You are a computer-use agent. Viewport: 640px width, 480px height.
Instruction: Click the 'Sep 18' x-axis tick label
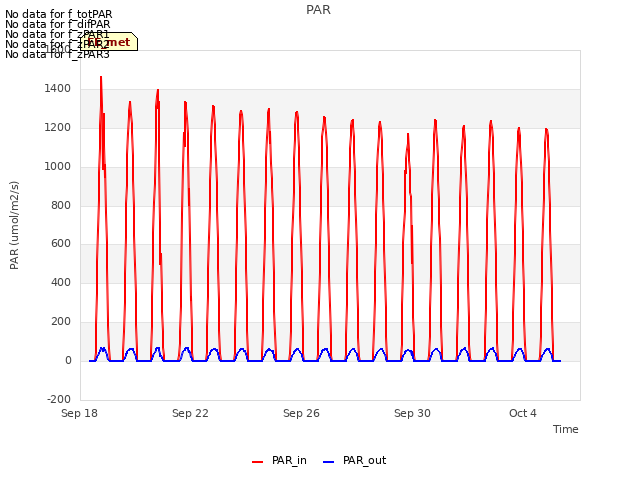click(80, 413)
